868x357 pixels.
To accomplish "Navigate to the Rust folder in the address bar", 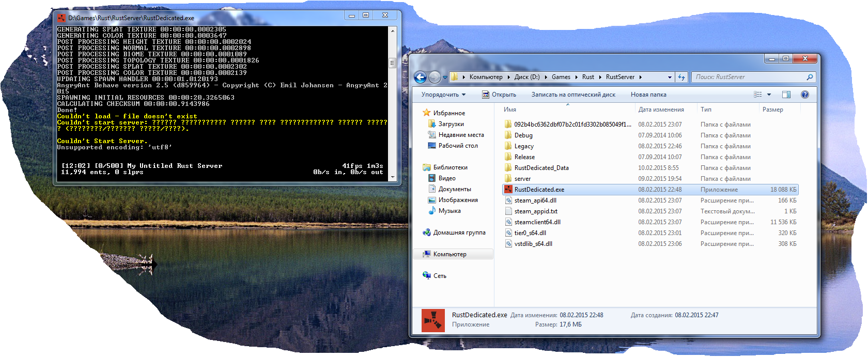I will (588, 77).
